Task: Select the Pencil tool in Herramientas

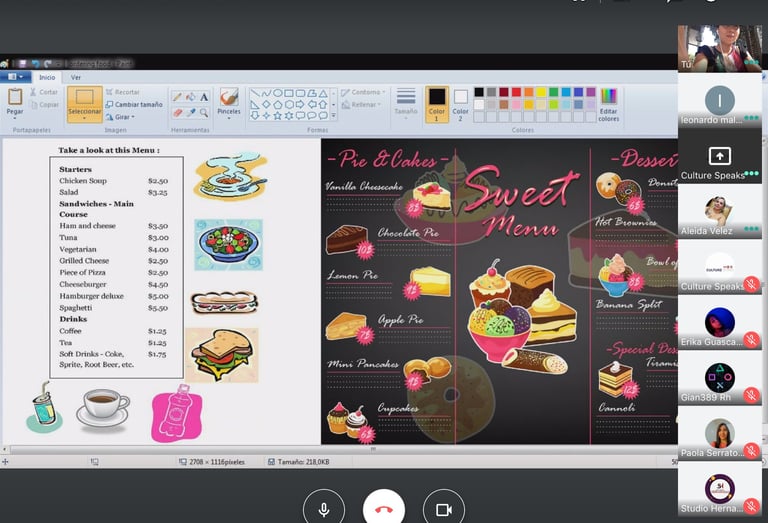Action: pos(177,97)
